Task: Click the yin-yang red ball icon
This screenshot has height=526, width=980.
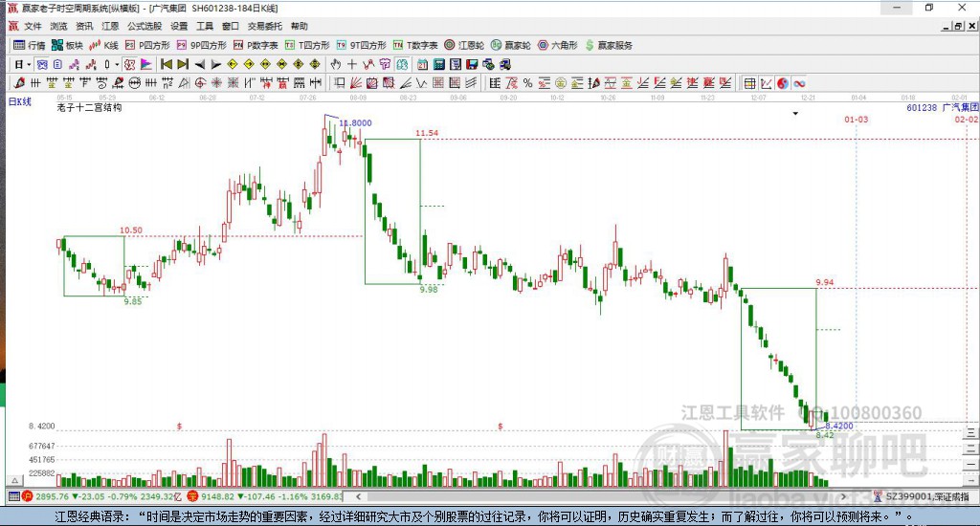Action: 783,83
